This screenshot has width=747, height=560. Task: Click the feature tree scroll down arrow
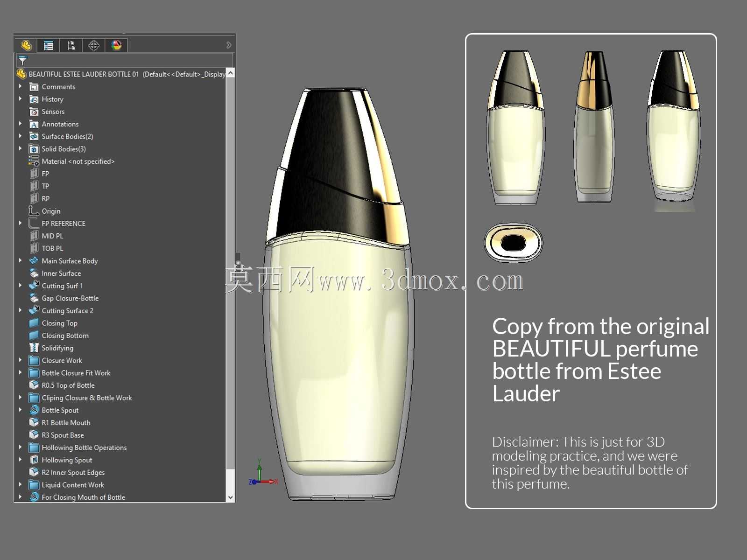pyautogui.click(x=230, y=497)
